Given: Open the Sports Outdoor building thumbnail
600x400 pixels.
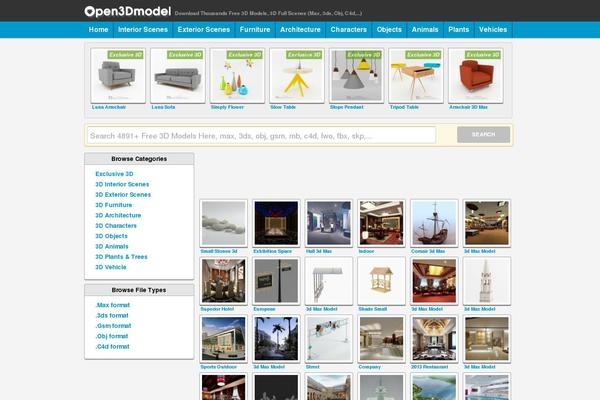Looking at the screenshot, I should coord(223,339).
